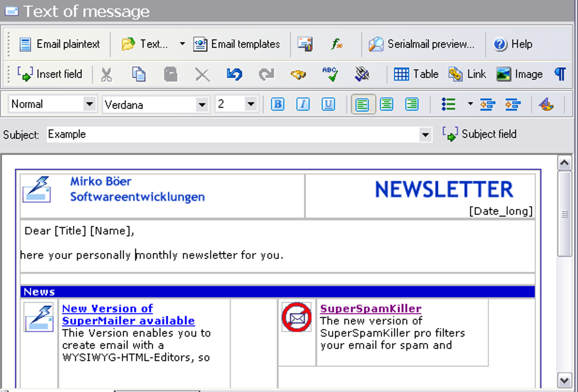The width and height of the screenshot is (578, 392).
Task: Toggle underline formatting
Action: 328,104
